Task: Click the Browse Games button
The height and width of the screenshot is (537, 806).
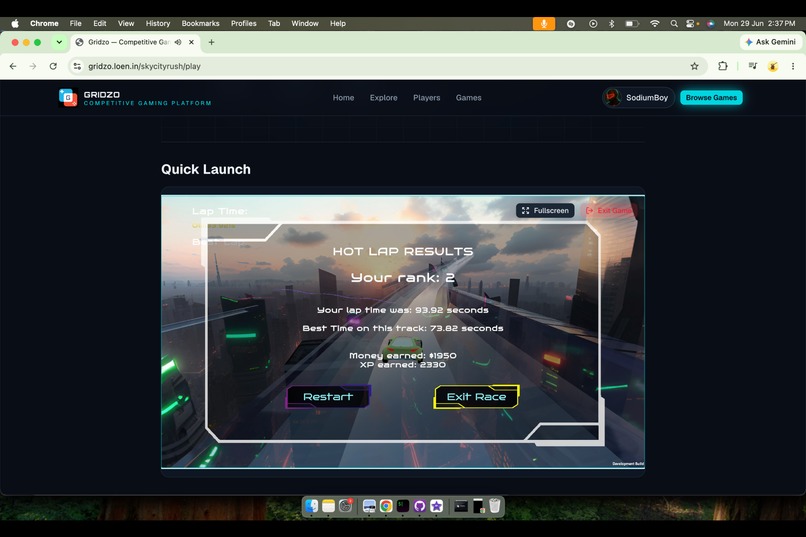Action: [x=711, y=98]
